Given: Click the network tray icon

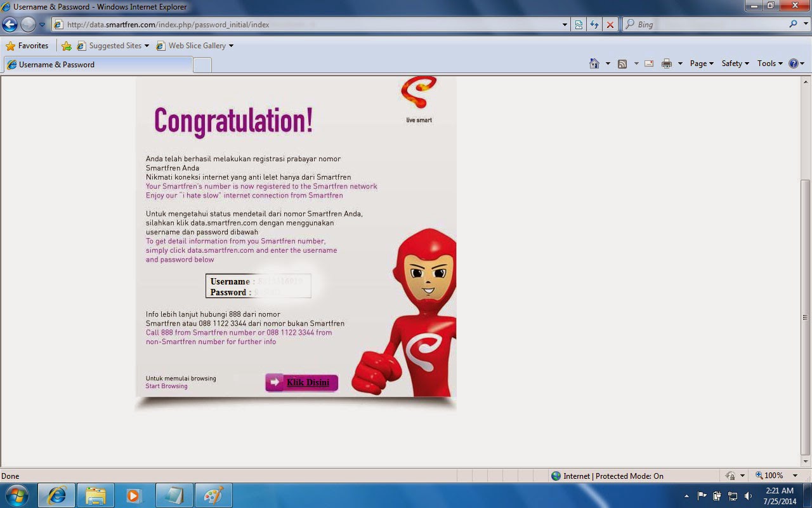Looking at the screenshot, I should tap(733, 495).
